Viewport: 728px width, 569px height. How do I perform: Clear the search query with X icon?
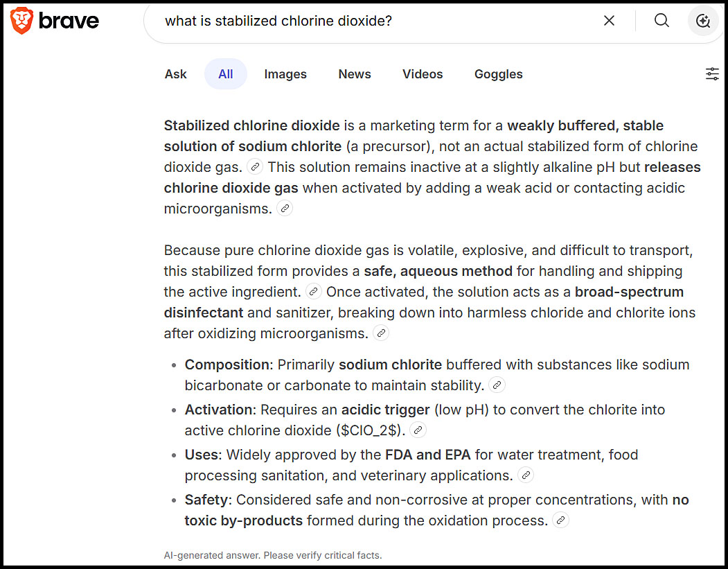609,20
